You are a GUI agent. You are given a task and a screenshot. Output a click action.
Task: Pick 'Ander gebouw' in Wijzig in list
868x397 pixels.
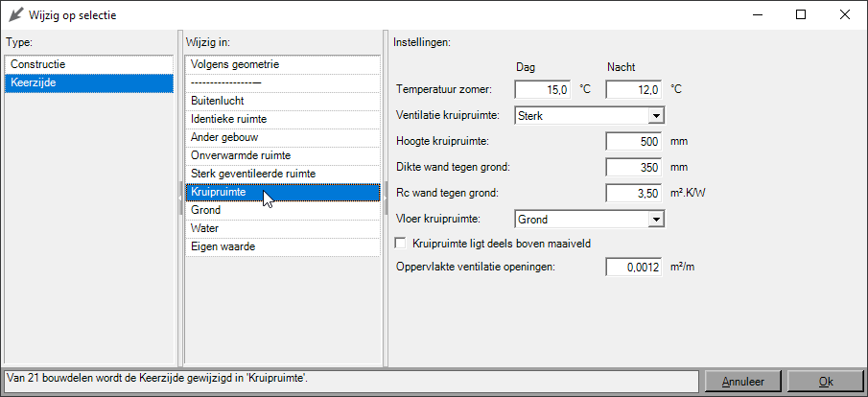(282, 137)
